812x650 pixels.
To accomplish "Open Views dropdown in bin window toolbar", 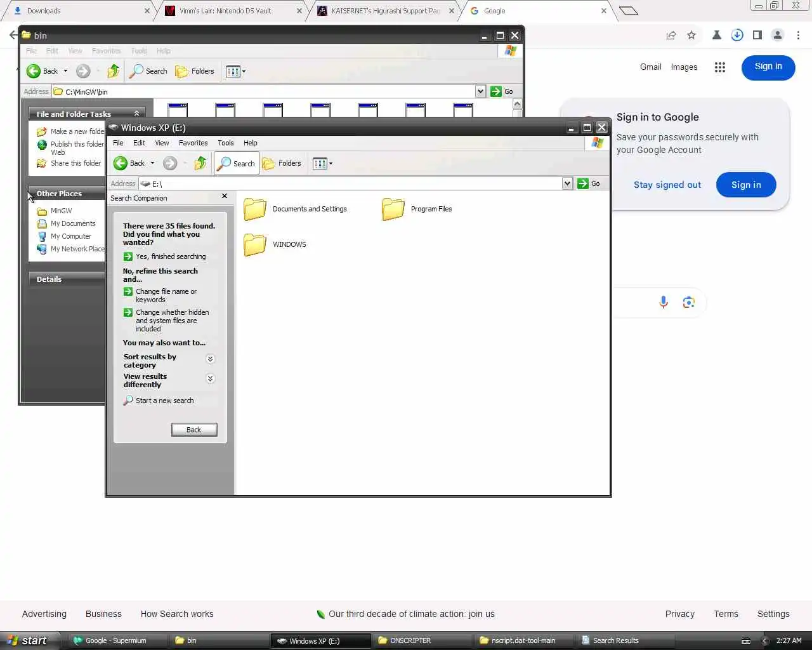I will coord(236,71).
